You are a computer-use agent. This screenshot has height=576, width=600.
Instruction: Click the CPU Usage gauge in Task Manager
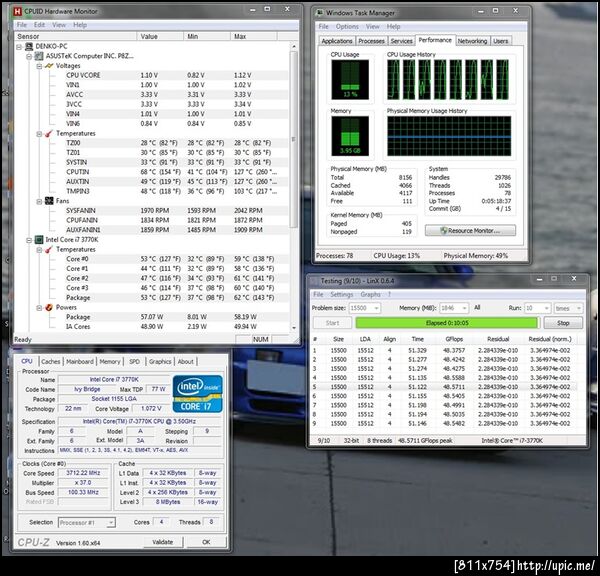350,79
